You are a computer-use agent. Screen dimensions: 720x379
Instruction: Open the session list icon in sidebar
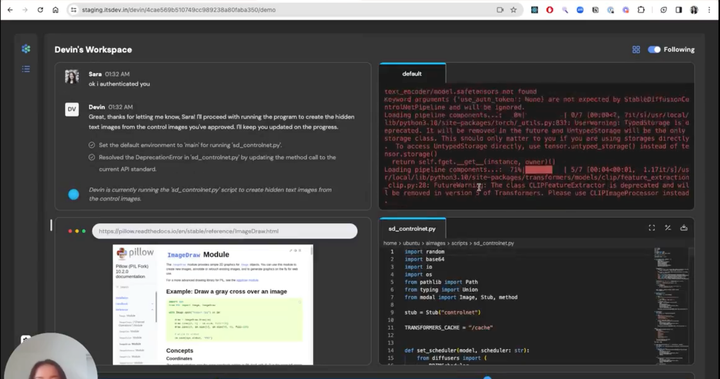pos(26,69)
